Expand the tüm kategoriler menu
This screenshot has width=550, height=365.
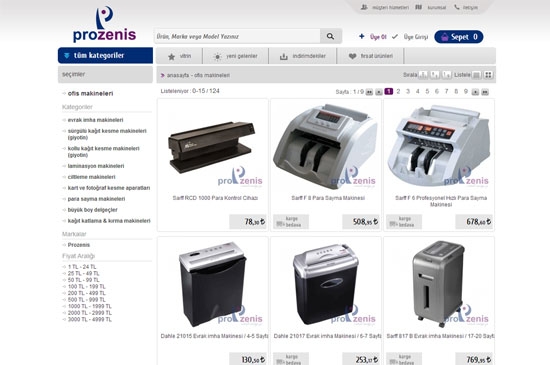click(x=105, y=55)
